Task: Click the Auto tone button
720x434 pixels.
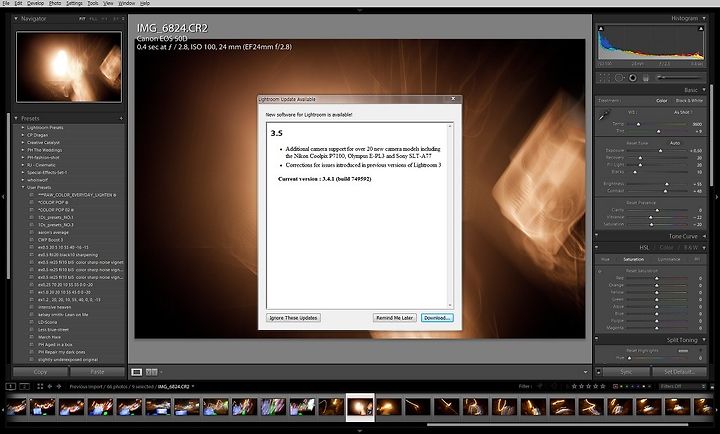Action: pyautogui.click(x=675, y=143)
